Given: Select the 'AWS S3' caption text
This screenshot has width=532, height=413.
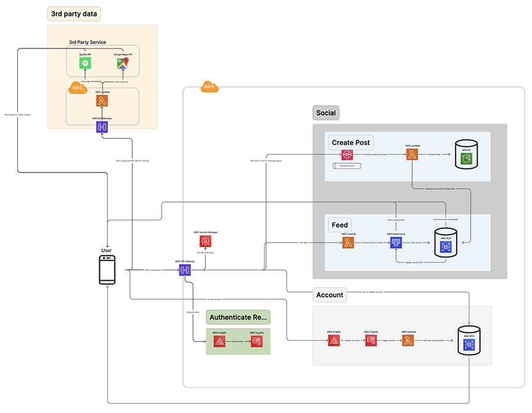Looking at the screenshot, I should (466, 150).
